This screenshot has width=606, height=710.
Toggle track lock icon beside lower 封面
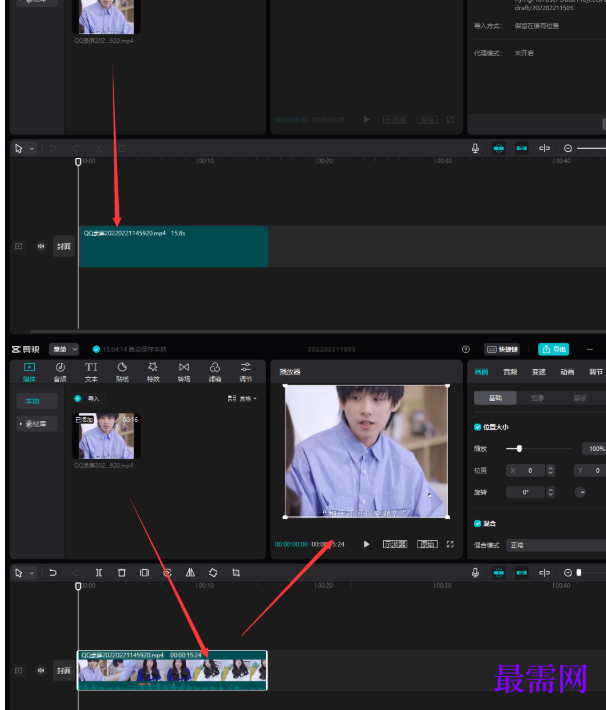pyautogui.click(x=19, y=670)
